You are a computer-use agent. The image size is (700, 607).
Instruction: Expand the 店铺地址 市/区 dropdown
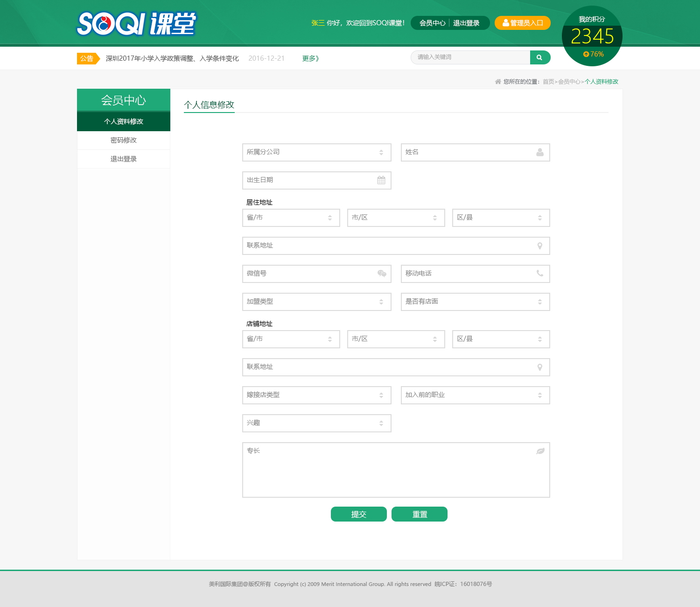[396, 339]
